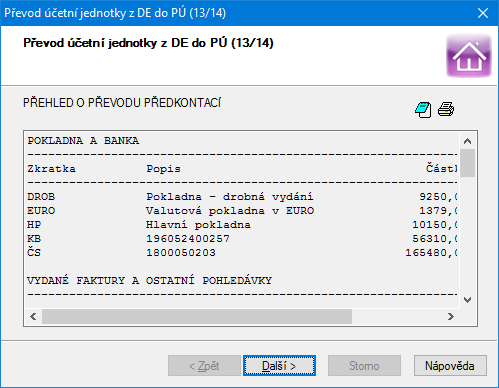The width and height of the screenshot is (499, 388).
Task: Click the Popis column header
Action: pyautogui.click(x=163, y=169)
